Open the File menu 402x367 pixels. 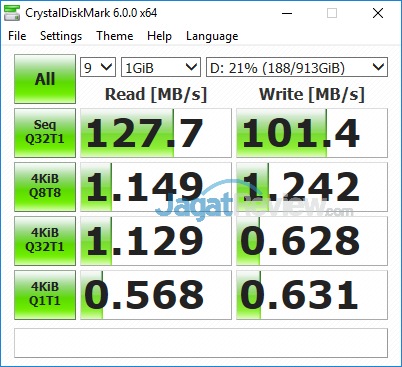pos(17,36)
